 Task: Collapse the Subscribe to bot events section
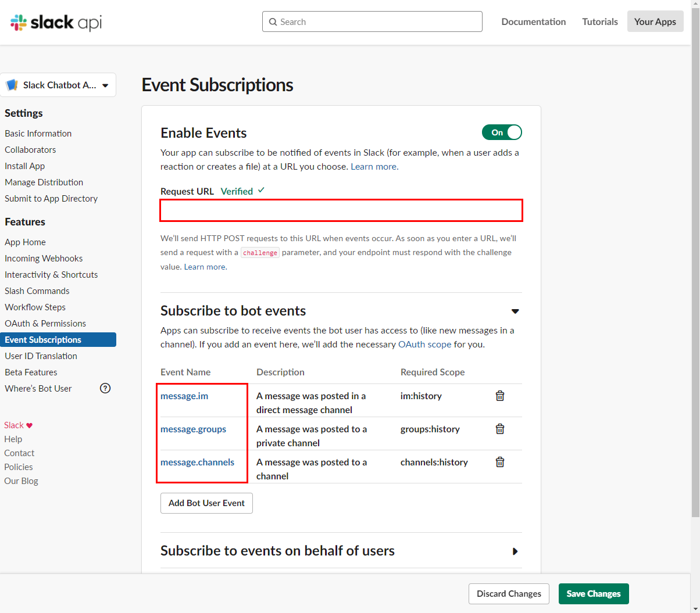pos(515,311)
